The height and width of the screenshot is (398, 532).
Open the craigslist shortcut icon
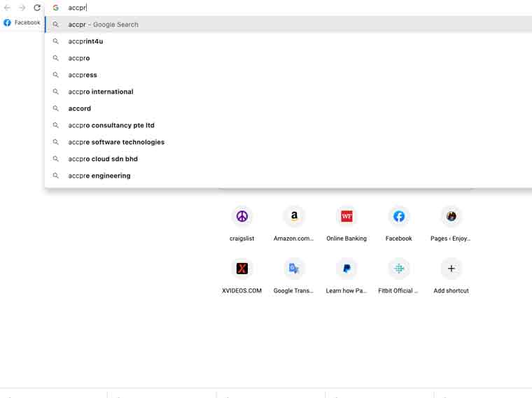point(242,217)
